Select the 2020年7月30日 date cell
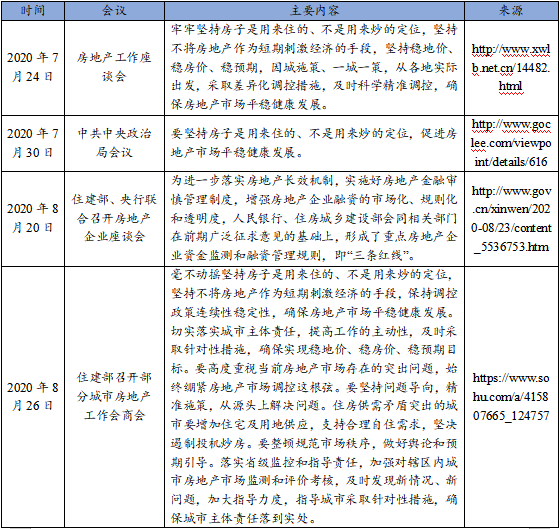The width and height of the screenshot is (560, 529). coord(32,143)
